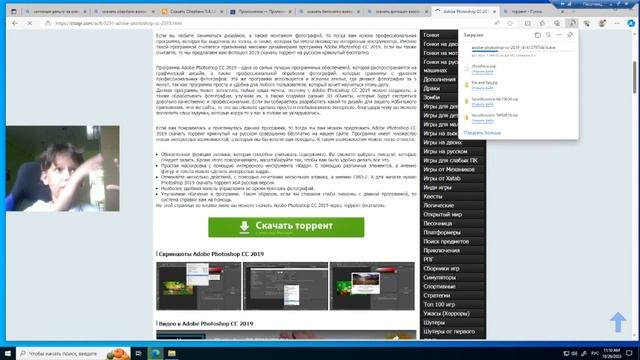Viewport: 640px width, 360px height.
Task: Open the Поиск предметов category
Action: pyautogui.click(x=446, y=241)
